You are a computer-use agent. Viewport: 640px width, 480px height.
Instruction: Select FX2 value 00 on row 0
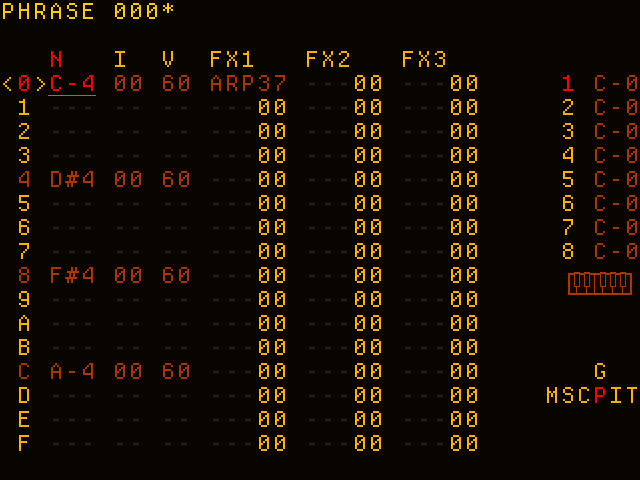(368, 84)
